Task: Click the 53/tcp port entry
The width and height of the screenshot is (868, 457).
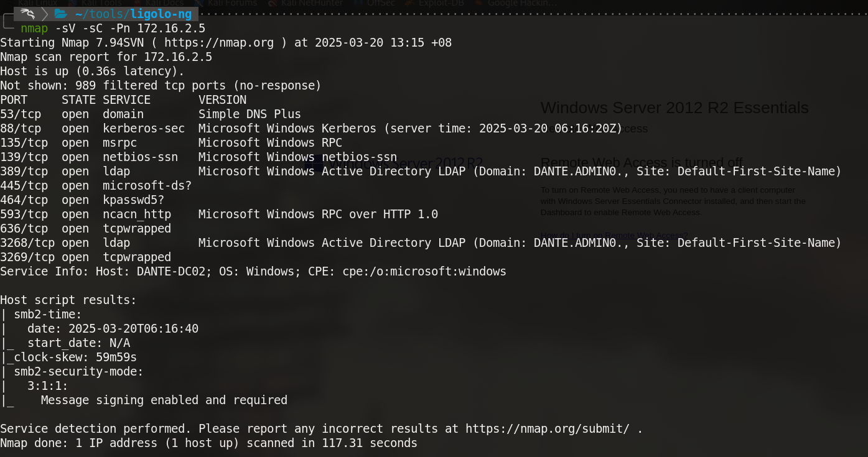Action: click(21, 114)
